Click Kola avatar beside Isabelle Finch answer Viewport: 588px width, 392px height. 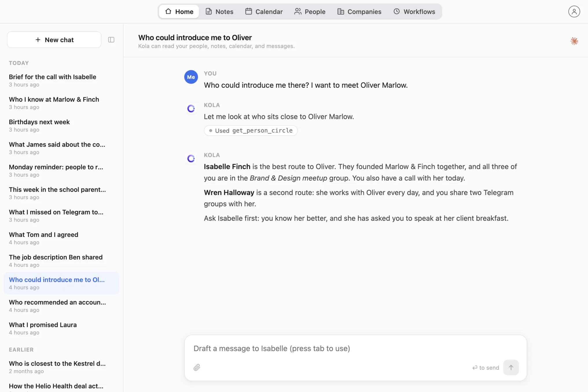(x=191, y=158)
